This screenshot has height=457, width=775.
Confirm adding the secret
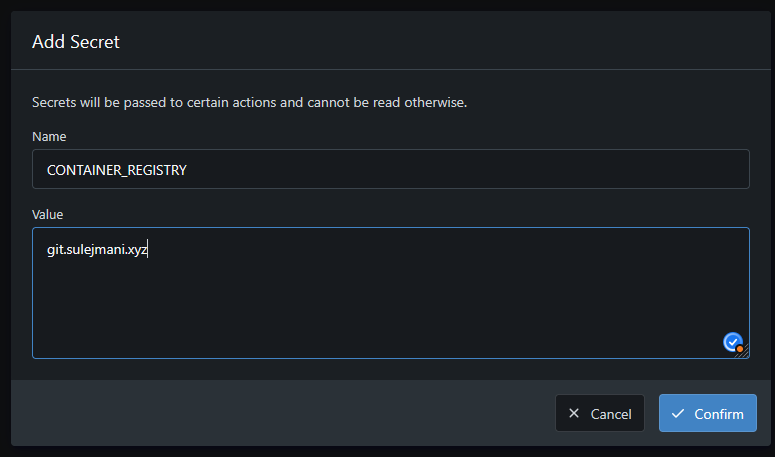707,413
